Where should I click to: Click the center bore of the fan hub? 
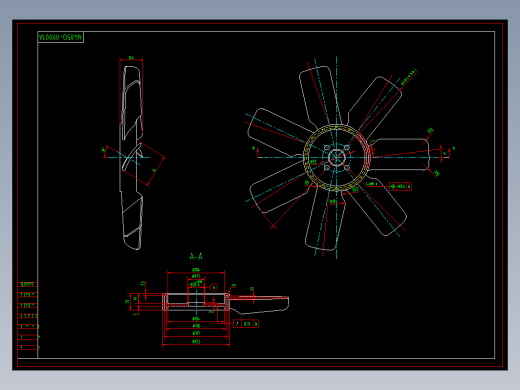click(x=336, y=157)
